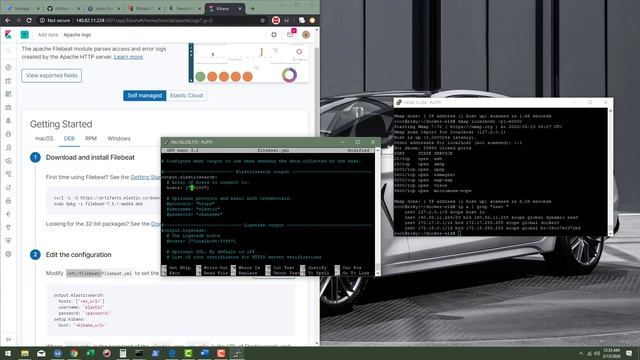640x360 pixels.
Task: Select the macOS tab
Action: click(x=44, y=139)
